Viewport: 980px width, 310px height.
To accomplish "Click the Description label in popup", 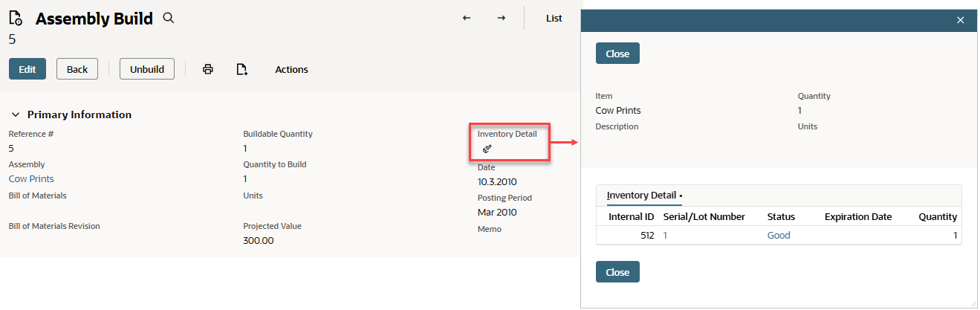I will (617, 126).
